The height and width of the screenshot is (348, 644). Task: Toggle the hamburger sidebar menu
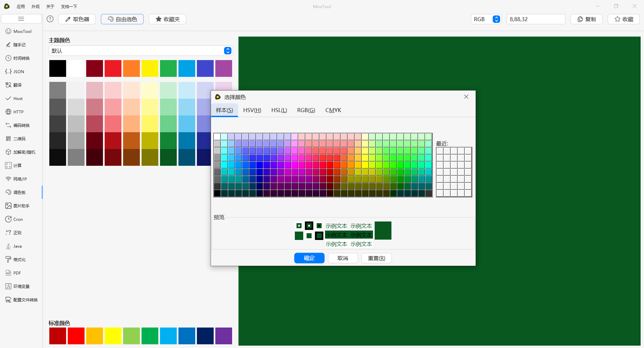[21, 19]
